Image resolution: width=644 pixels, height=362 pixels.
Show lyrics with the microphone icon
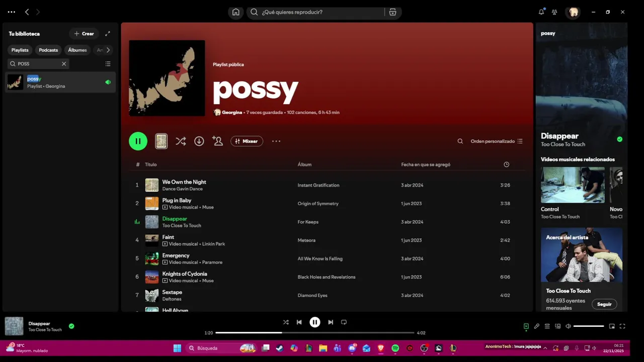click(x=537, y=326)
